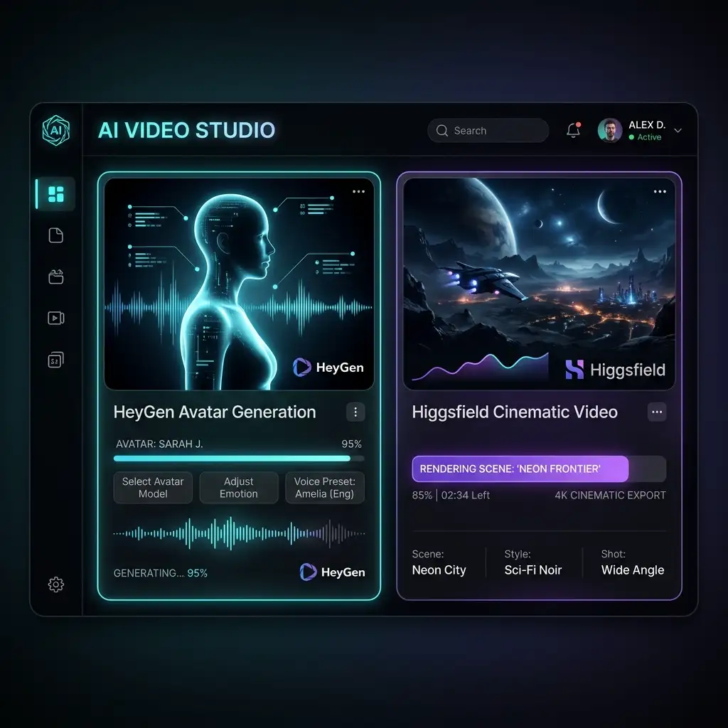Click the HeyGen Avatar Generation title
This screenshot has height=728, width=728.
(215, 412)
